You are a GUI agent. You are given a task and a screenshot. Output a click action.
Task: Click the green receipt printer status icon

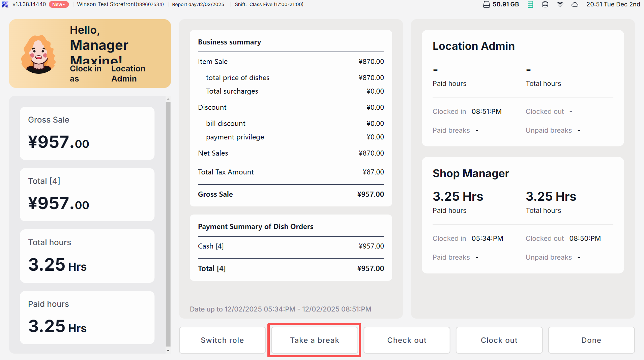530,4
